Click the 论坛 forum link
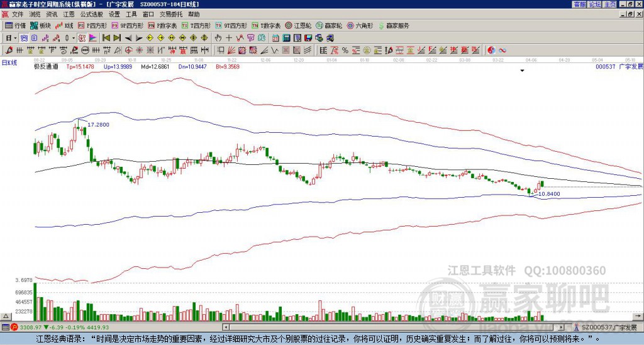This screenshot has height=345, width=644. pos(594,4)
